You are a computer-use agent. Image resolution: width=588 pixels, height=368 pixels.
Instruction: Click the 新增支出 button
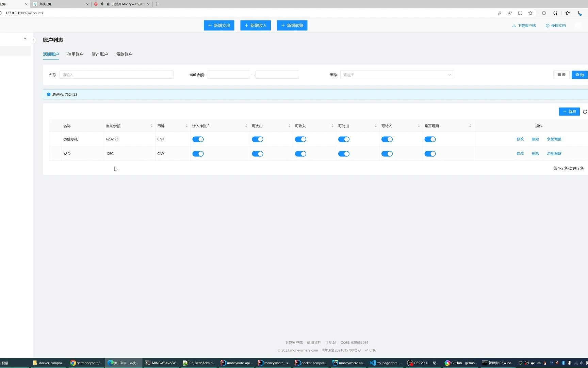(219, 26)
